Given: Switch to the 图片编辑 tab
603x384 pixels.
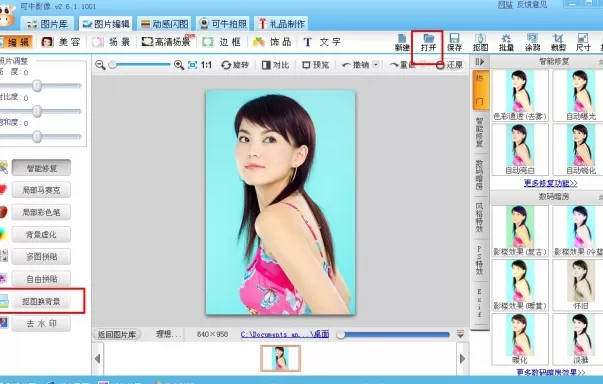Looking at the screenshot, I should pyautogui.click(x=106, y=24).
